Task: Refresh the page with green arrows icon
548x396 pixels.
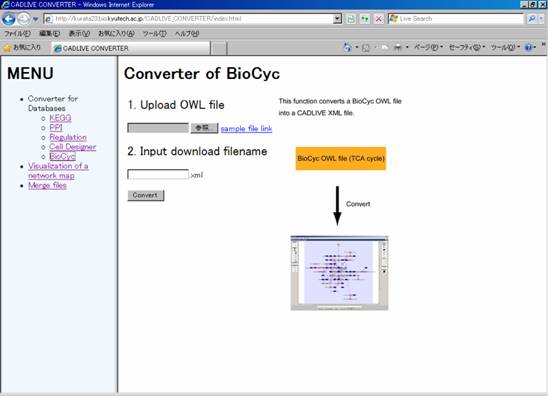Action: 365,19
